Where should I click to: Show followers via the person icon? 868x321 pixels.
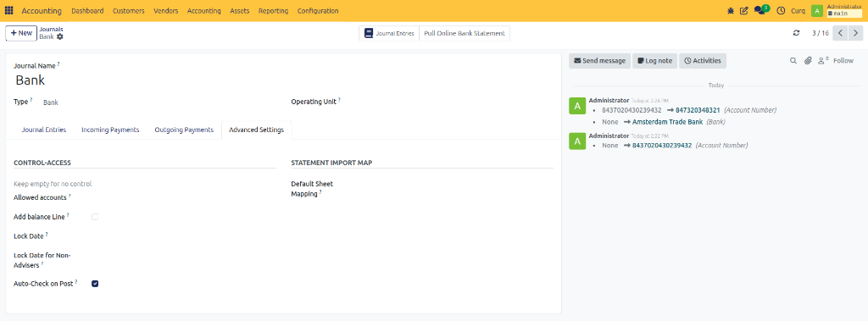[x=823, y=61]
